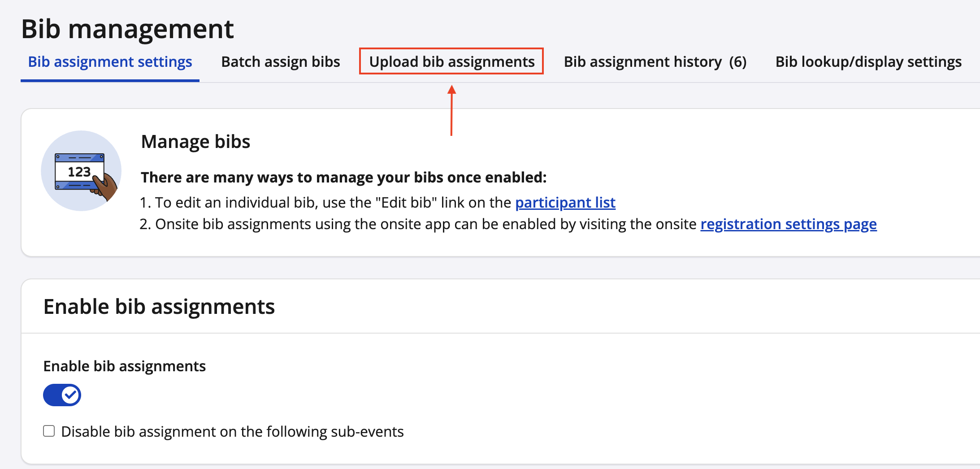Click the Bib management page title
The width and height of the screenshot is (980, 469).
127,29
